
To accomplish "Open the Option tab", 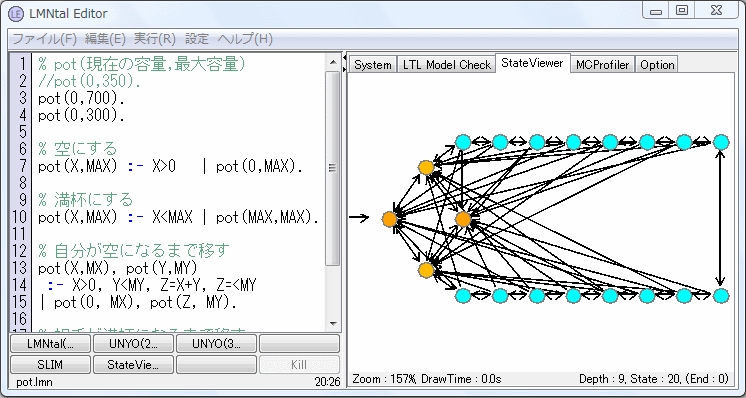I will 657,65.
